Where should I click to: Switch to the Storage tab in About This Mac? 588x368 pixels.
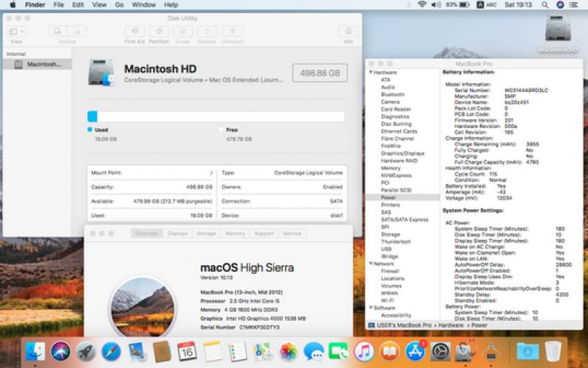point(207,233)
